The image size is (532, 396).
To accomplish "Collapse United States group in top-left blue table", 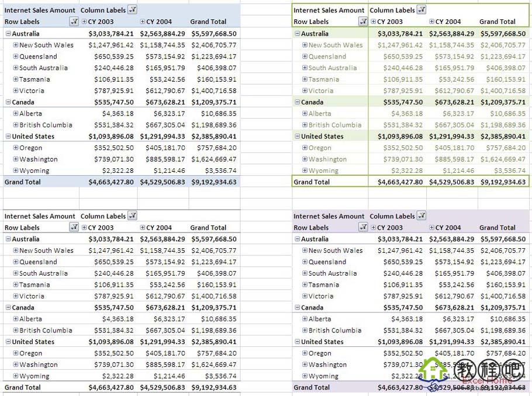I will tap(8, 136).
